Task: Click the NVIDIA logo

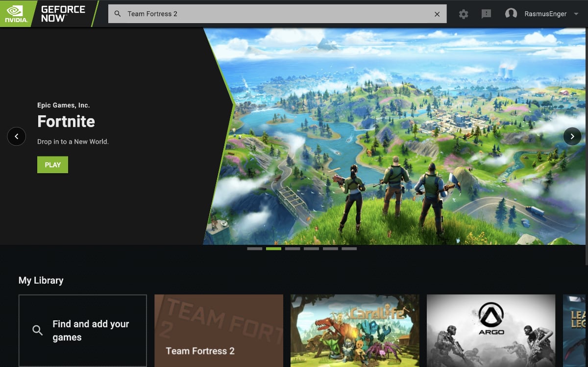Action: pos(16,13)
